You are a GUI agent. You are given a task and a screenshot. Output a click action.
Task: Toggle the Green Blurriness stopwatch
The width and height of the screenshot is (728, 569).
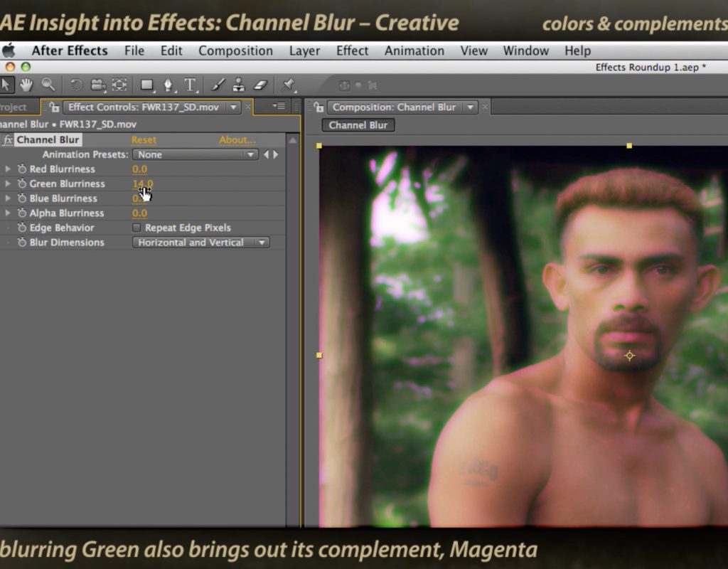[22, 184]
